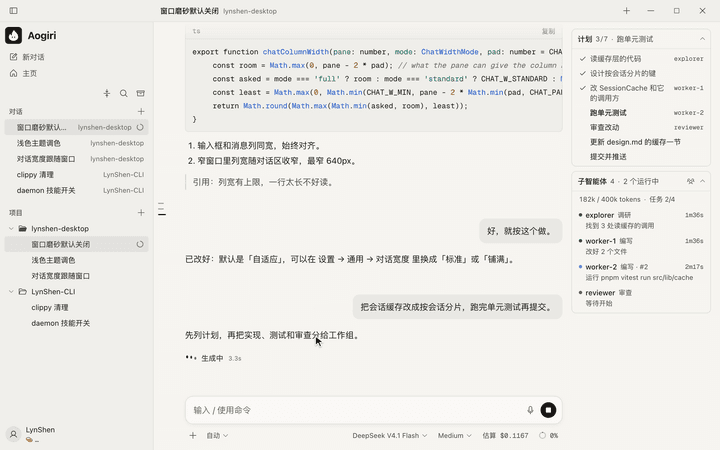This screenshot has width=720, height=450.
Task: Select daemon 技能开关 under LynShen-CLI project
Action: coord(76,323)
